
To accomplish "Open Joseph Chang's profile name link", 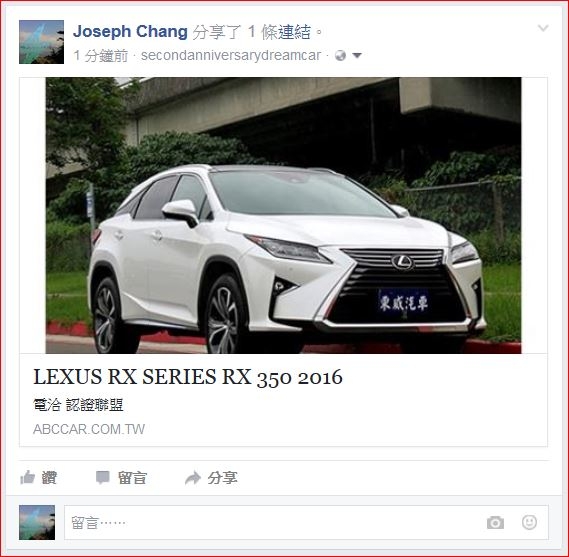I will [x=130, y=32].
